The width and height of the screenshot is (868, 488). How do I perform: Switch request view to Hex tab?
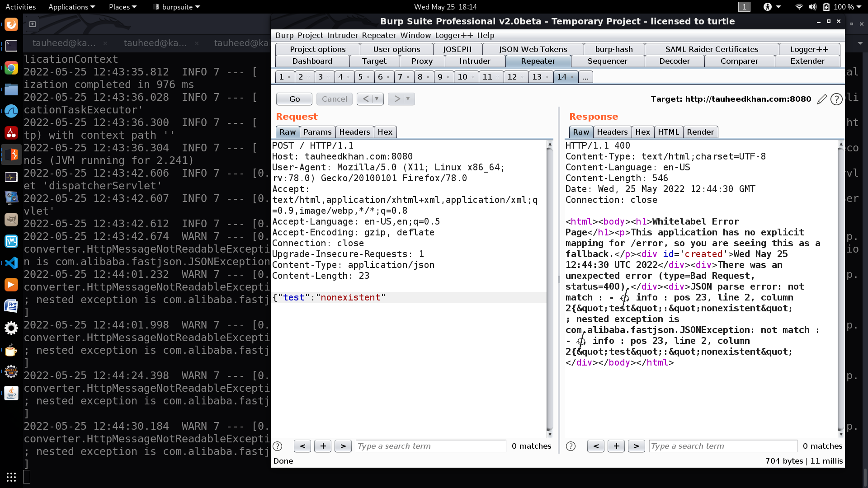(x=385, y=132)
